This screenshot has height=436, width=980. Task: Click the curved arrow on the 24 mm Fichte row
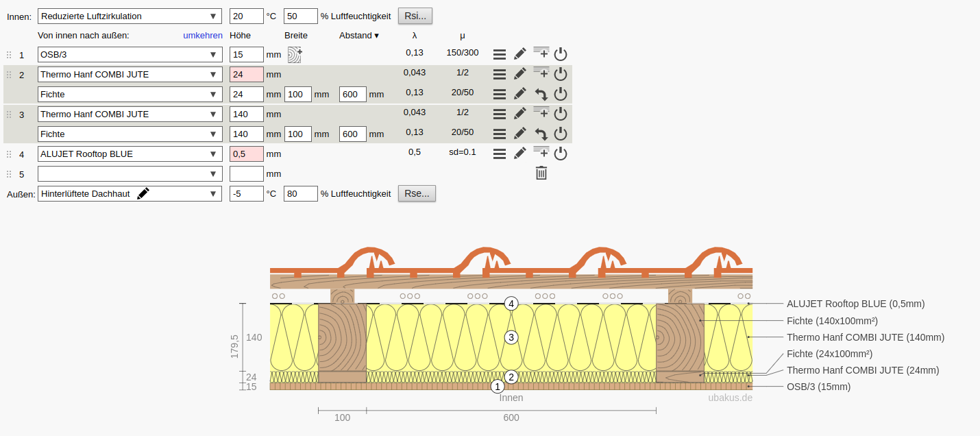(x=541, y=94)
